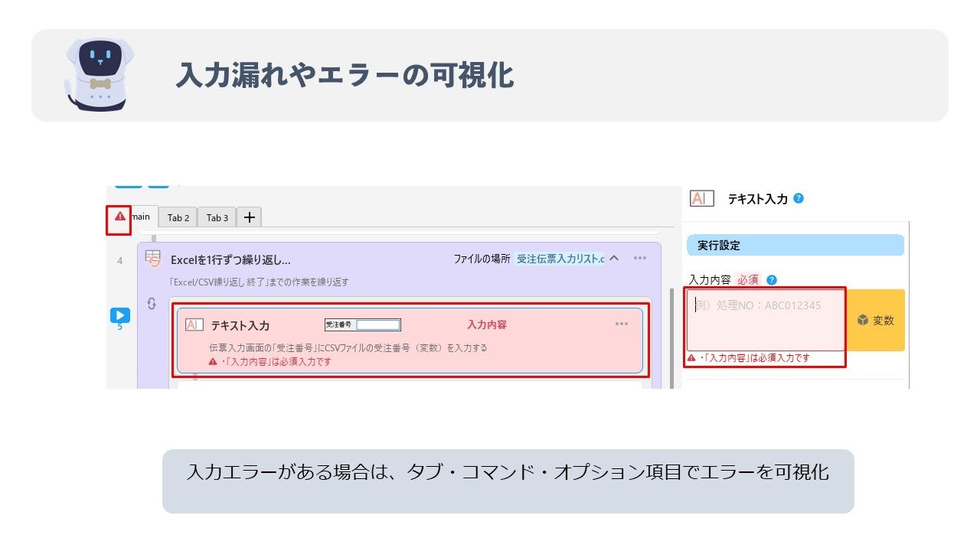980x551 pixels.
Task: Run from step 5 with the blue play button
Action: click(x=120, y=315)
